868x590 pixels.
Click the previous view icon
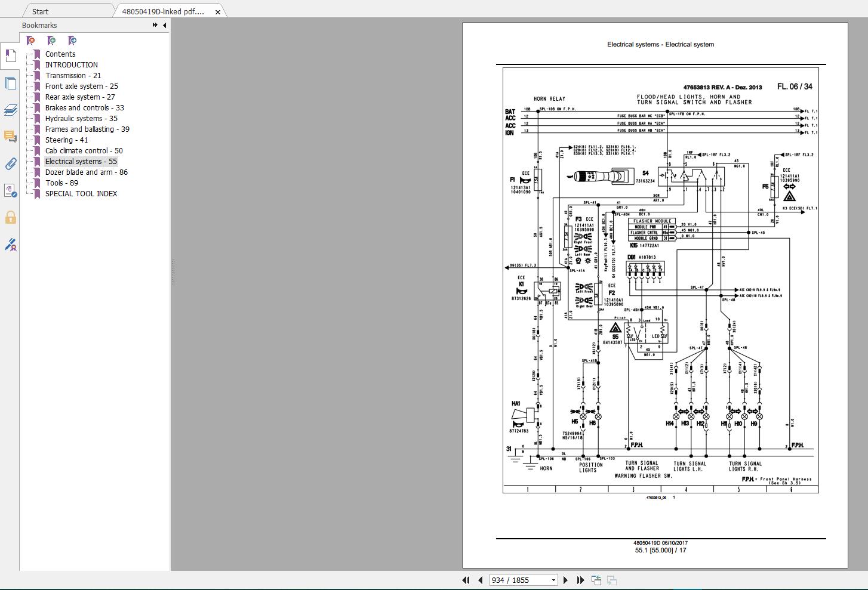click(x=596, y=580)
